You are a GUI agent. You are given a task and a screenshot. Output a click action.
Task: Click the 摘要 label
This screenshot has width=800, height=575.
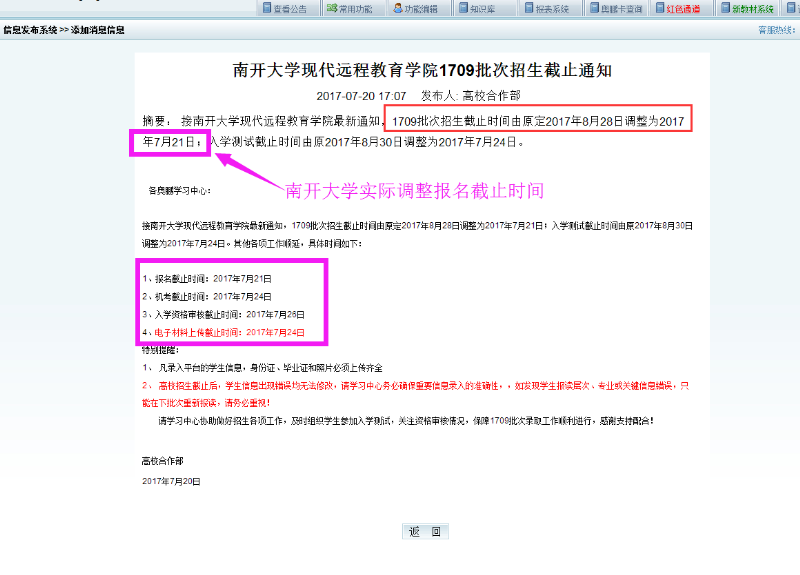pyautogui.click(x=157, y=121)
